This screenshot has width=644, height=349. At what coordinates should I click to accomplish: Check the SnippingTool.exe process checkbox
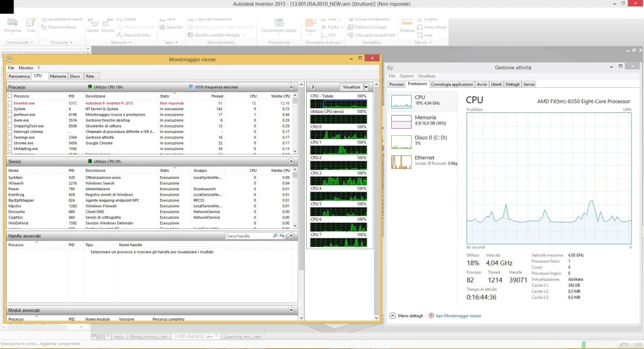pos(10,126)
